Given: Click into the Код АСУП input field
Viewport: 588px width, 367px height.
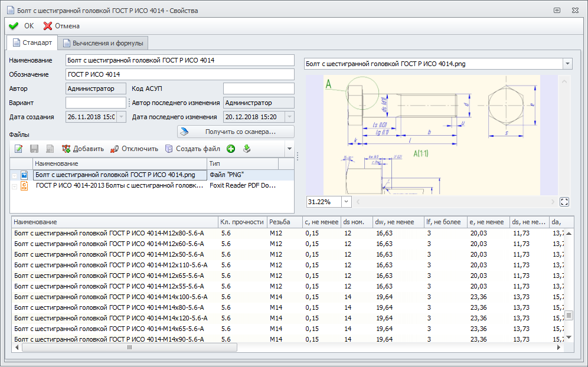Looking at the screenshot, I should [258, 89].
